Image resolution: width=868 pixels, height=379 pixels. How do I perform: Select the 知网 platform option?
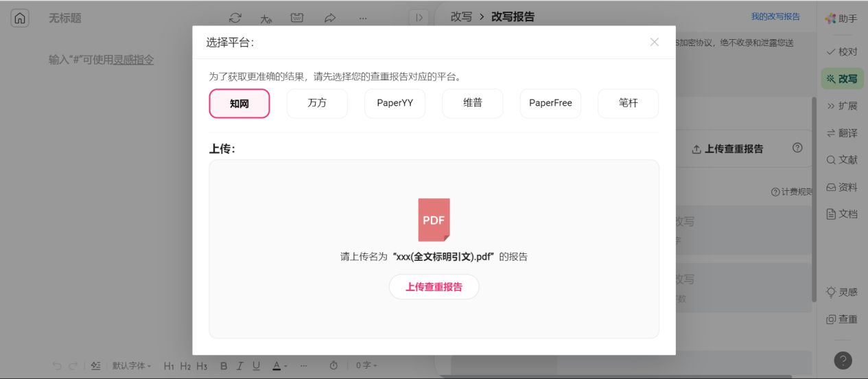tap(239, 104)
